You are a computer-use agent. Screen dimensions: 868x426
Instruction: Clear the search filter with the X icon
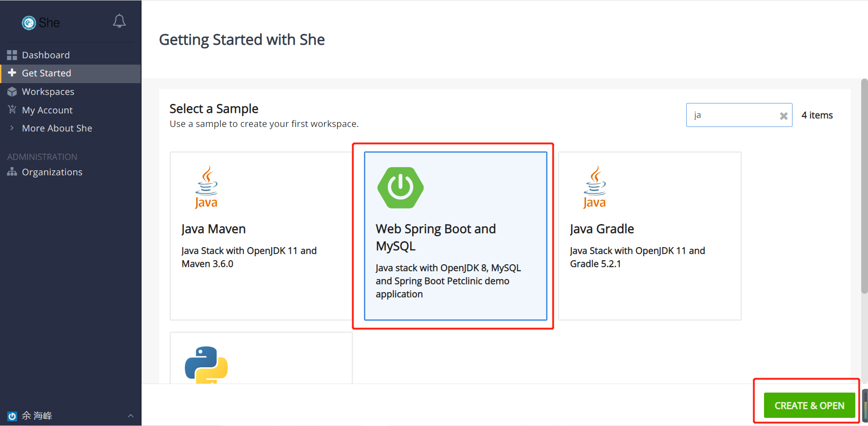[784, 116]
